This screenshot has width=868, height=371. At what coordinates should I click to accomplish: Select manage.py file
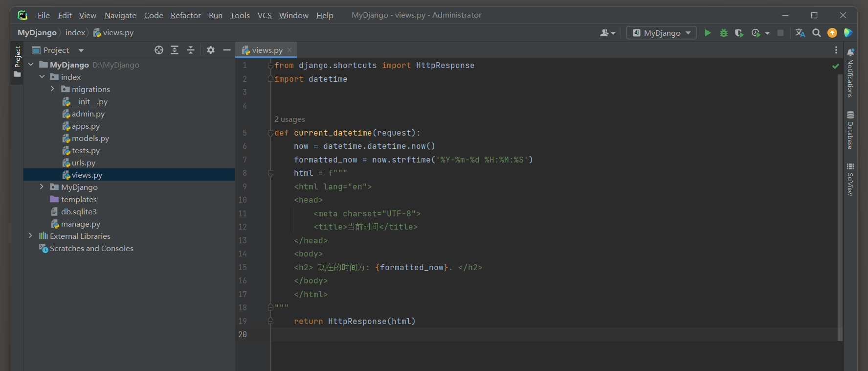click(x=75, y=224)
